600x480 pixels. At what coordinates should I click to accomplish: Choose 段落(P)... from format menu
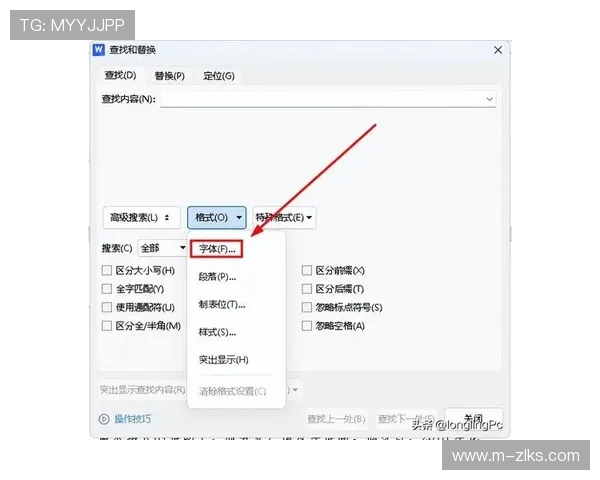pyautogui.click(x=217, y=277)
